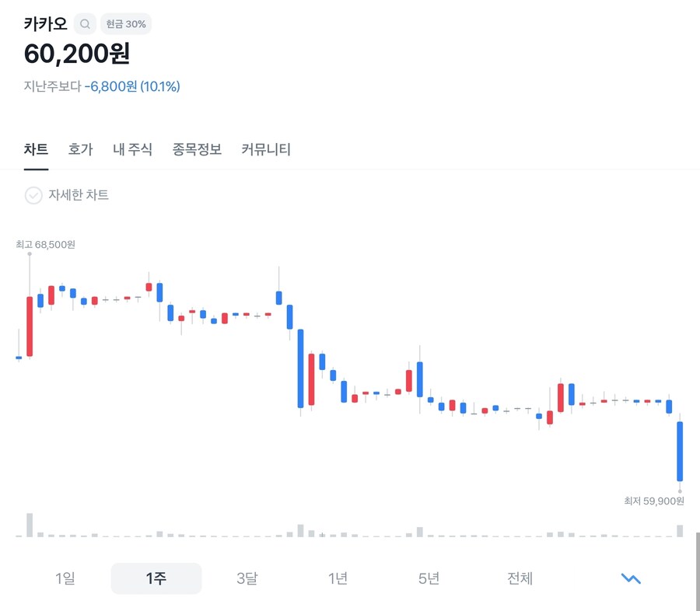Switch to the 종목정보 tab
Viewport: 700px width, 611px height.
coord(197,149)
